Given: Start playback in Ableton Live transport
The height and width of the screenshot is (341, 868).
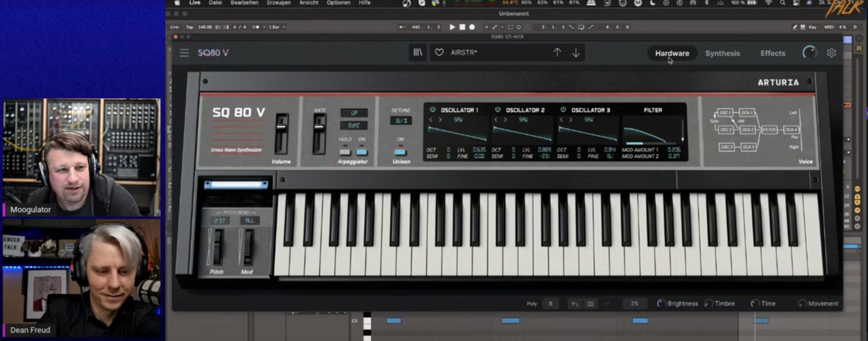Looking at the screenshot, I should [x=452, y=27].
